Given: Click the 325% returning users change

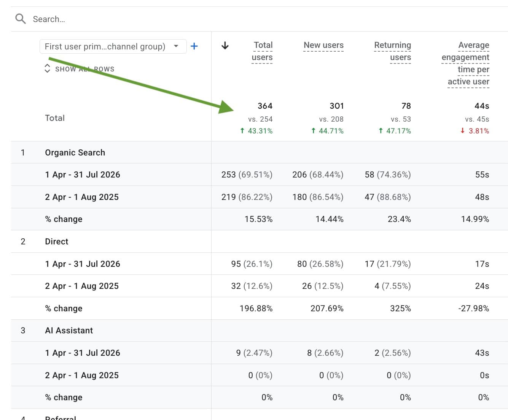Looking at the screenshot, I should pyautogui.click(x=400, y=308).
